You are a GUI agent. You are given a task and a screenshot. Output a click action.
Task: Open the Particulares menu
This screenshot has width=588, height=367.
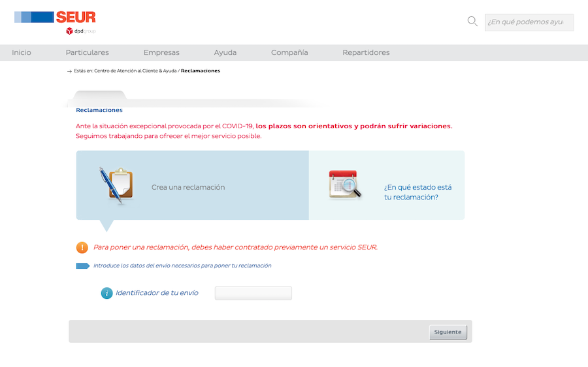pos(88,52)
